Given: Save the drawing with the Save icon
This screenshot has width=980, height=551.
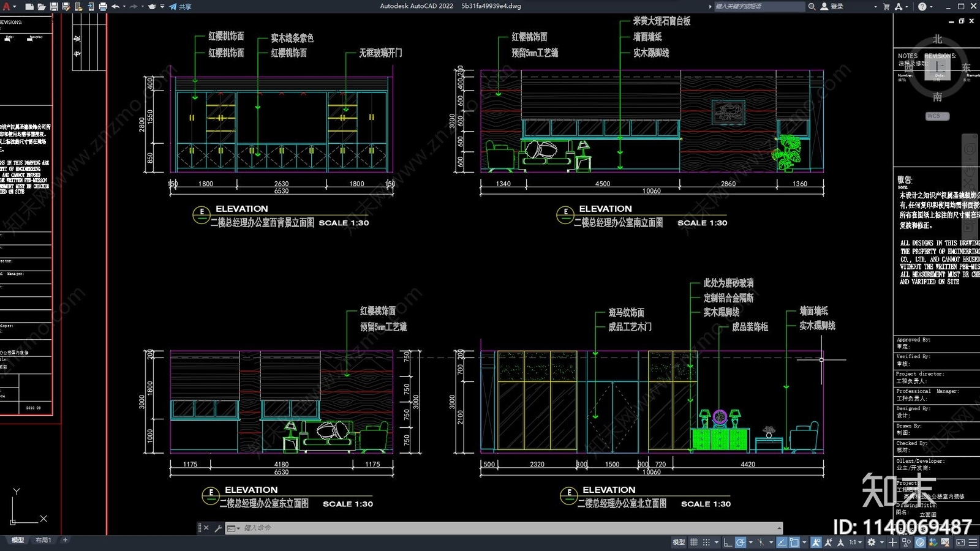Looking at the screenshot, I should (54, 6).
